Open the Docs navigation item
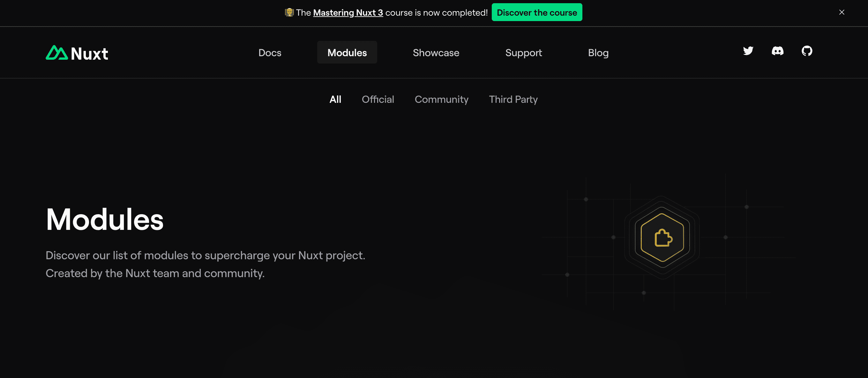Image resolution: width=868 pixels, height=378 pixels. 270,53
